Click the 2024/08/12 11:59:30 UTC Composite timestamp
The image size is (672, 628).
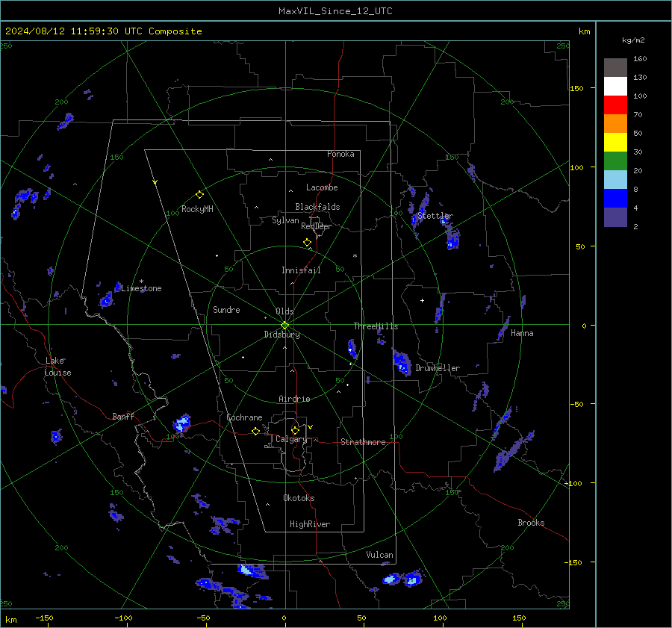103,31
